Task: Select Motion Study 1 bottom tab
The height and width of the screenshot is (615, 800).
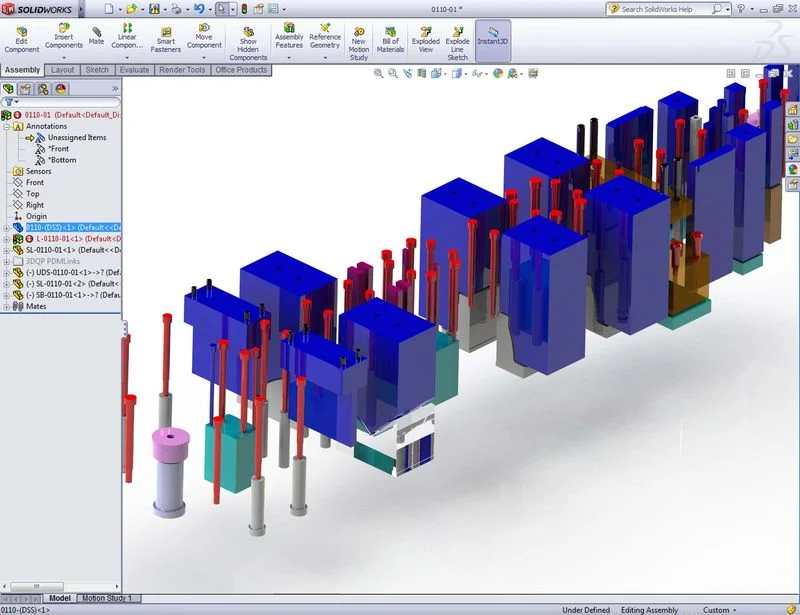Action: click(x=106, y=598)
